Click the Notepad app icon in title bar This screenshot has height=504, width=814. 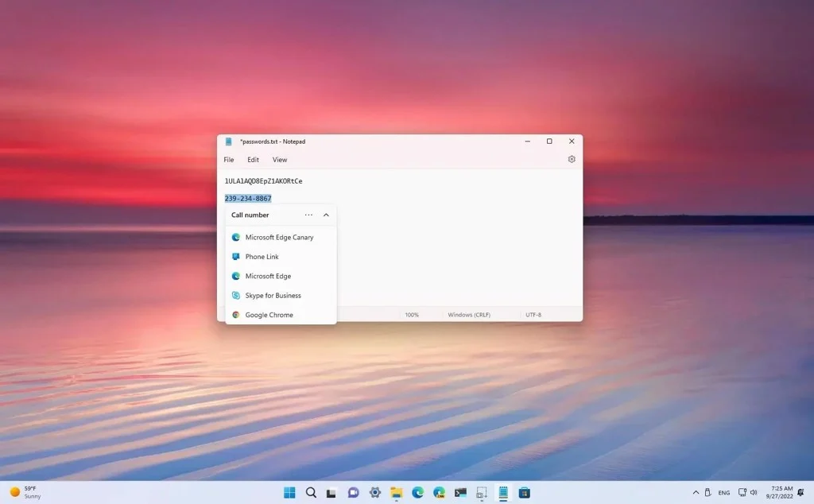[228, 142]
